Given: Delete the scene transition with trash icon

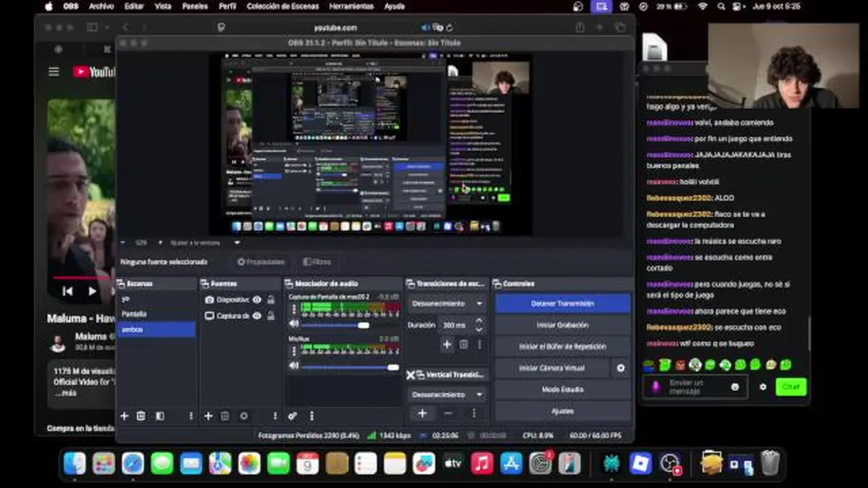Looking at the screenshot, I should [464, 344].
